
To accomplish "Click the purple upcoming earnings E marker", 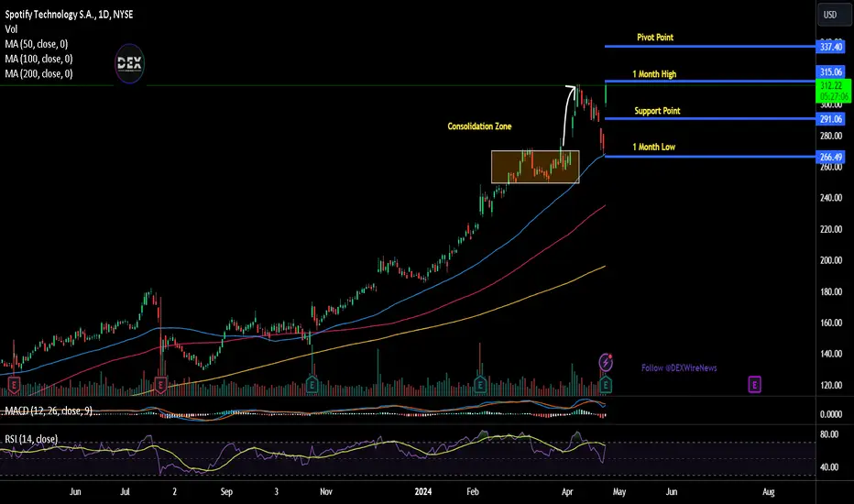I will click(754, 385).
